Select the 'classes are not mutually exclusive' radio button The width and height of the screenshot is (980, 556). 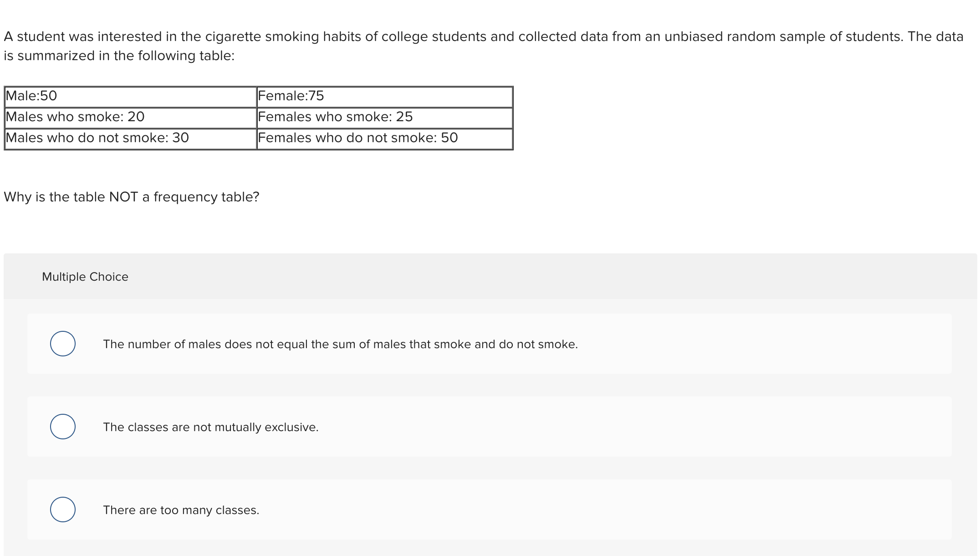pos(63,427)
